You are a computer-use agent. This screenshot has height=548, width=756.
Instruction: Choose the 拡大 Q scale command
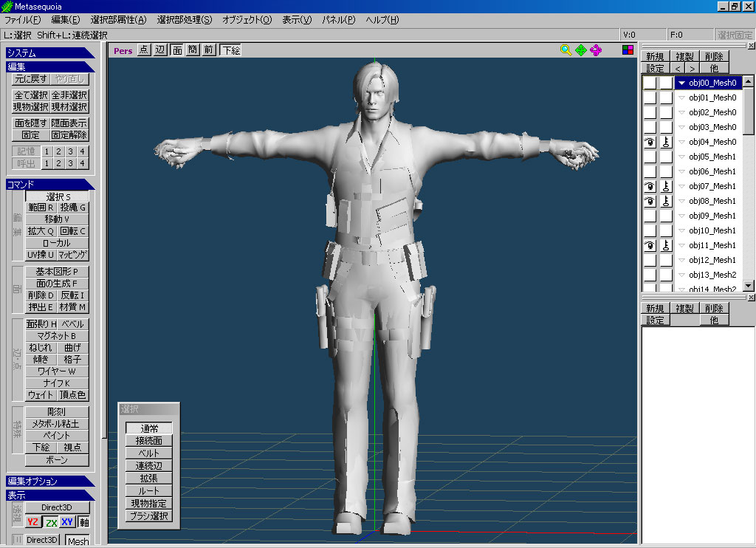41,231
